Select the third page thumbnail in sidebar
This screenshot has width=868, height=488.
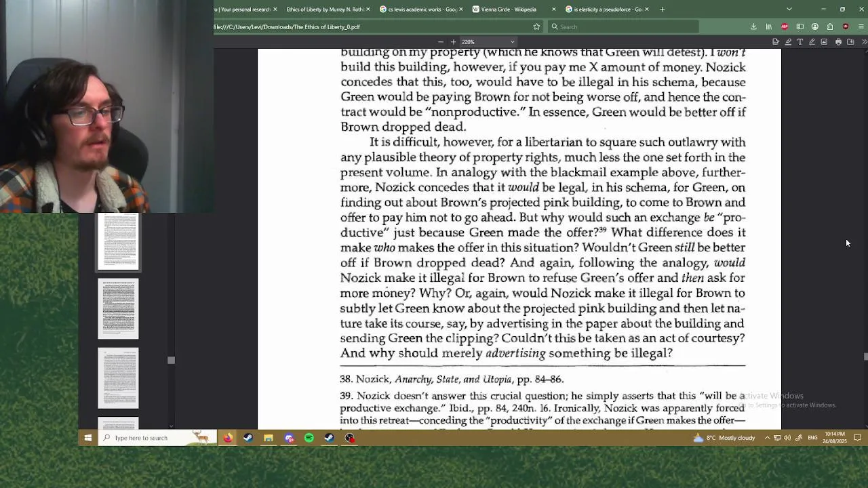click(x=118, y=378)
